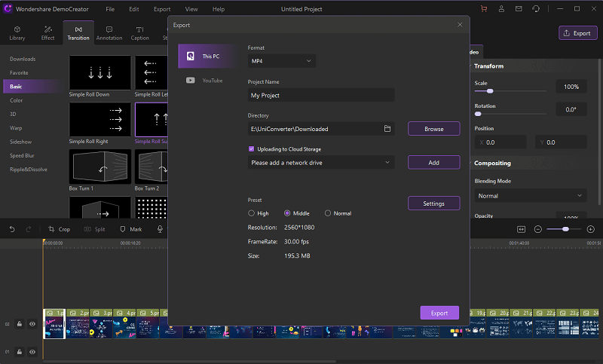Close the Export dialog
Image resolution: width=603 pixels, height=364 pixels.
point(460,25)
